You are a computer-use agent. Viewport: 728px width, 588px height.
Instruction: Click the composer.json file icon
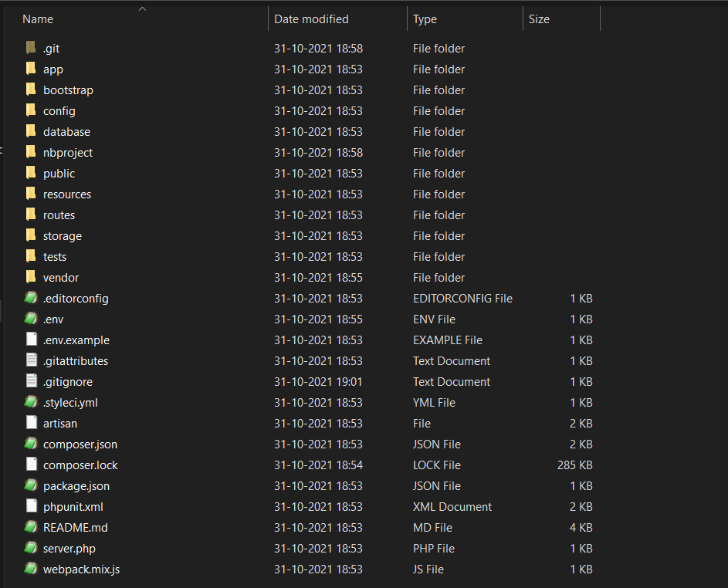point(31,444)
